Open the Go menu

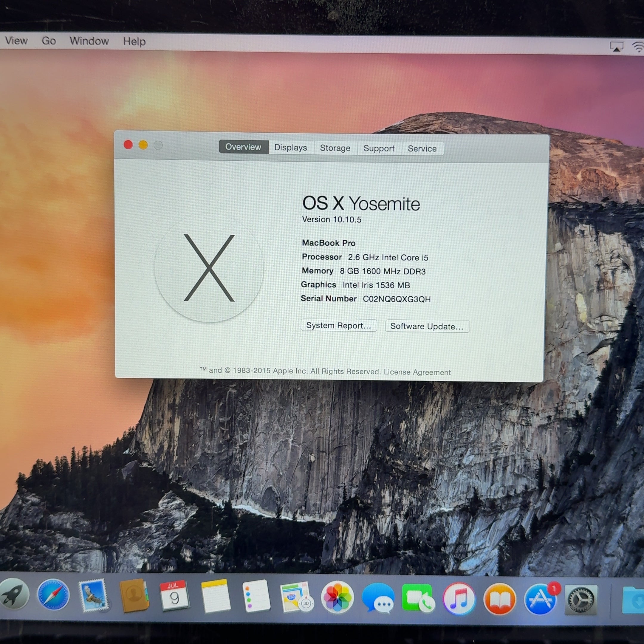pyautogui.click(x=49, y=41)
